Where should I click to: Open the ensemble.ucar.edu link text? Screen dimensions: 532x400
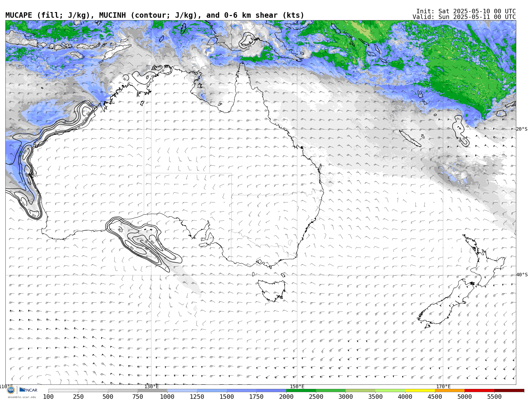click(x=22, y=397)
